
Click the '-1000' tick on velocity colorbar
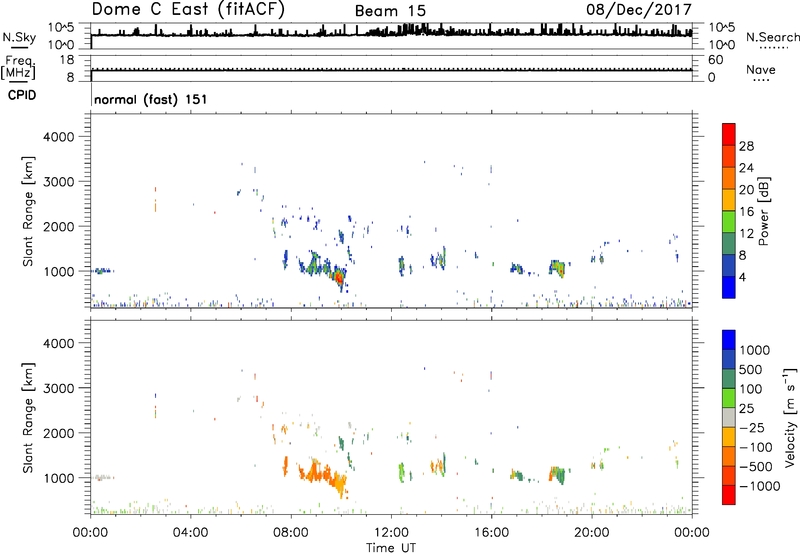759,486
